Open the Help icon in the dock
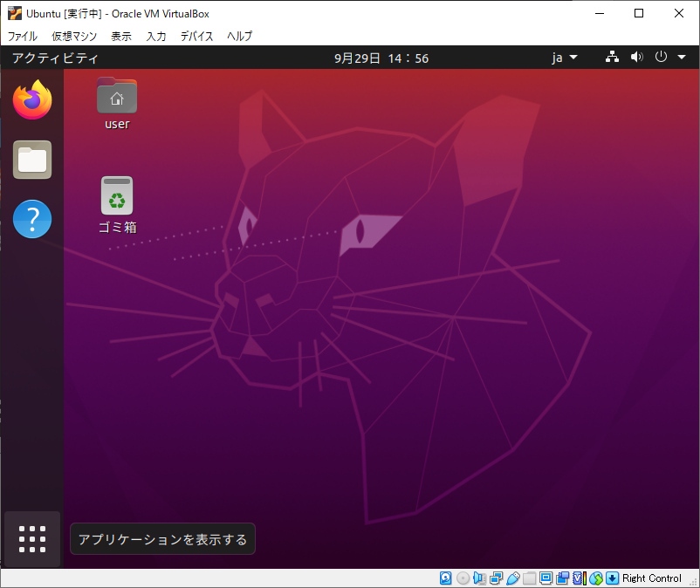This screenshot has width=700, height=588. [x=32, y=219]
